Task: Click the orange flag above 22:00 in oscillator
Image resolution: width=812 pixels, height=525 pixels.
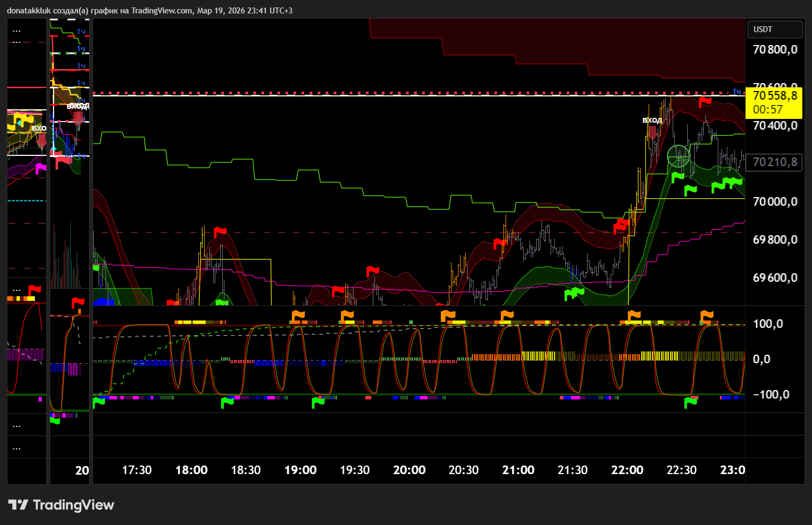Action: (634, 315)
